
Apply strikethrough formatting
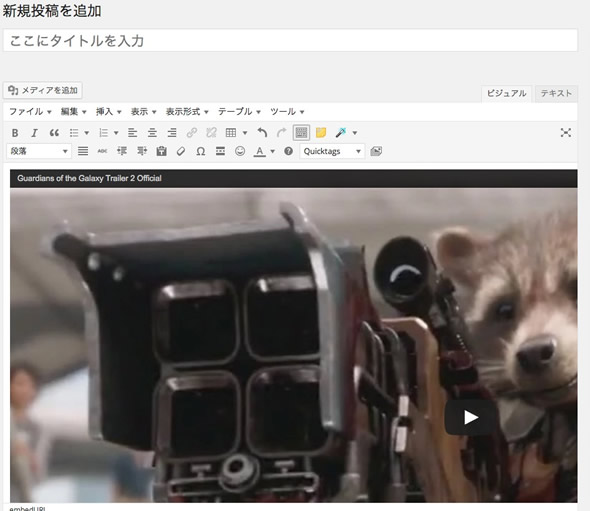(102, 151)
